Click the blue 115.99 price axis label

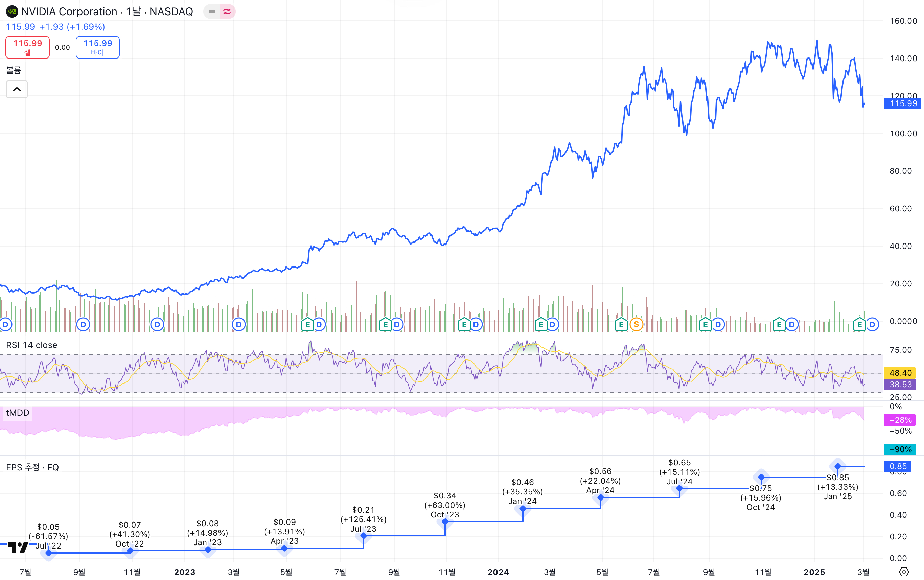[x=902, y=103]
